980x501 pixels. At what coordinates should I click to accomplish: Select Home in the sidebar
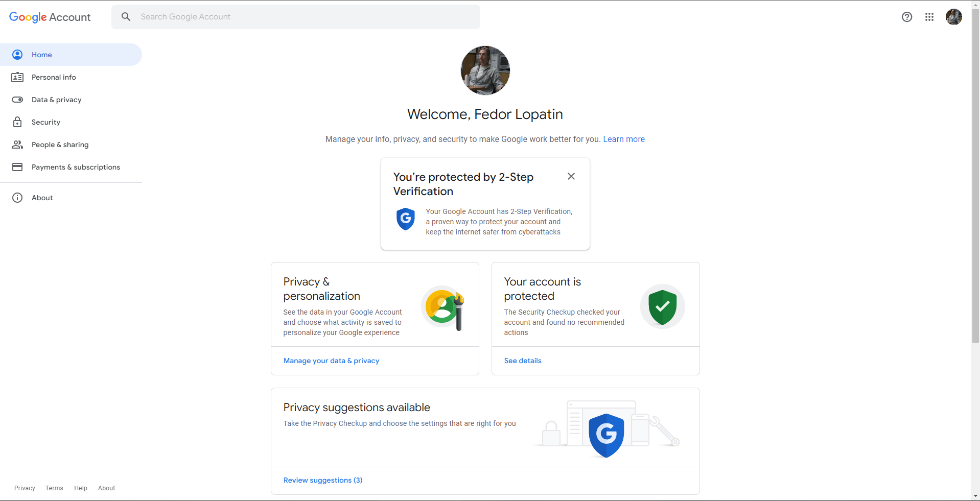[71, 55]
